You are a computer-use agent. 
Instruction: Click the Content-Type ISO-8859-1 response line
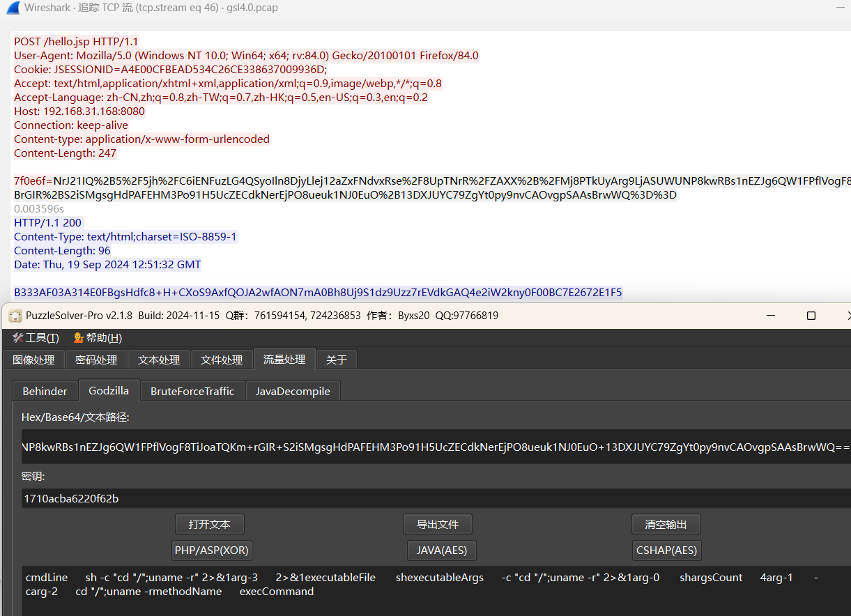[125, 237]
